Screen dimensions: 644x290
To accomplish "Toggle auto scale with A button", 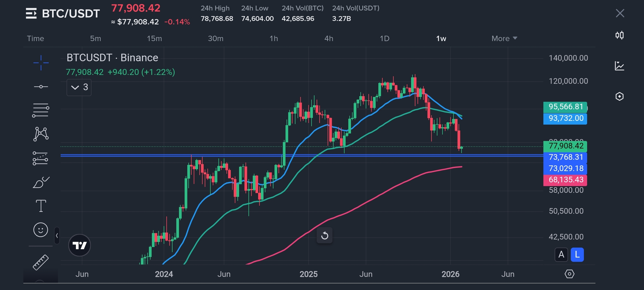I will (561, 254).
